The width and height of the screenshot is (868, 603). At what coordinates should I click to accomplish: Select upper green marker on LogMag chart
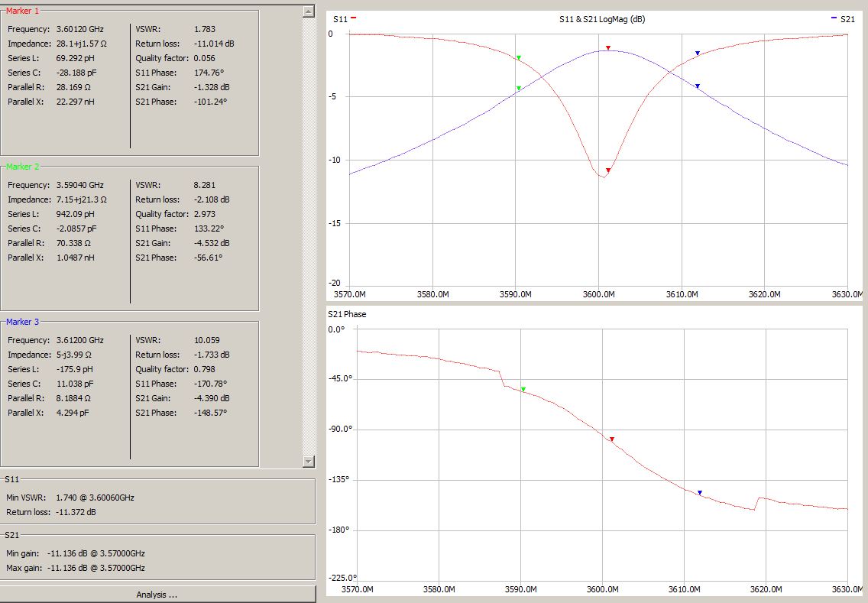(x=519, y=58)
